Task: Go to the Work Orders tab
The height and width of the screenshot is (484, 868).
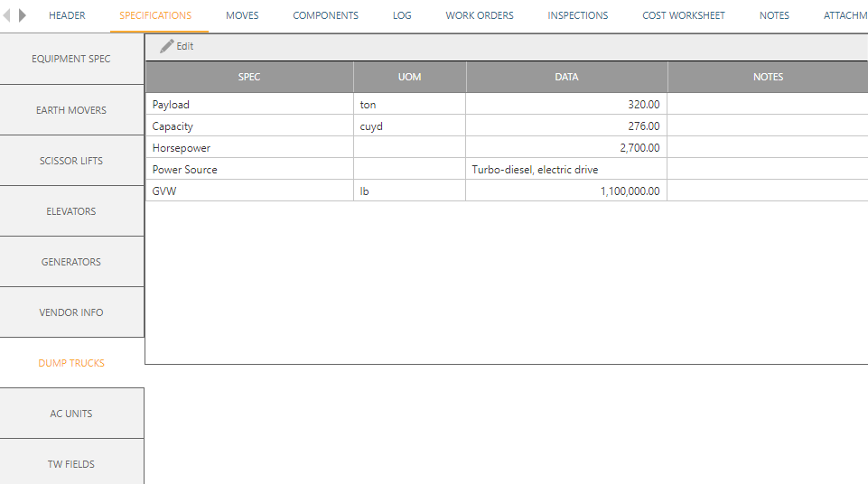Action: [x=480, y=15]
